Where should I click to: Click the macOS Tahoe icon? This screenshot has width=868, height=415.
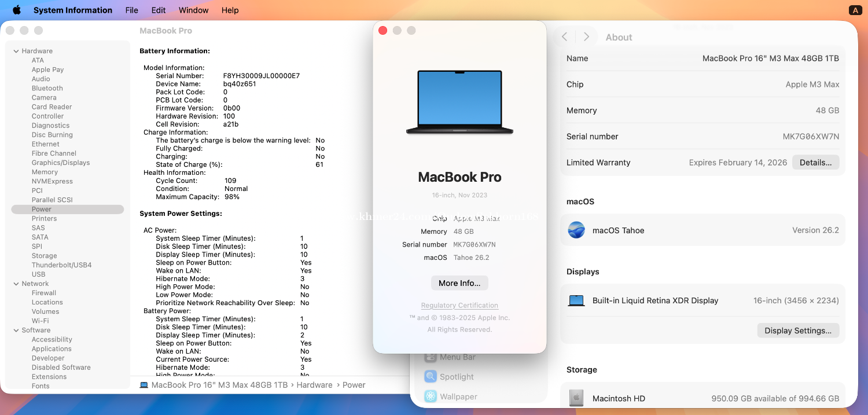click(x=576, y=230)
